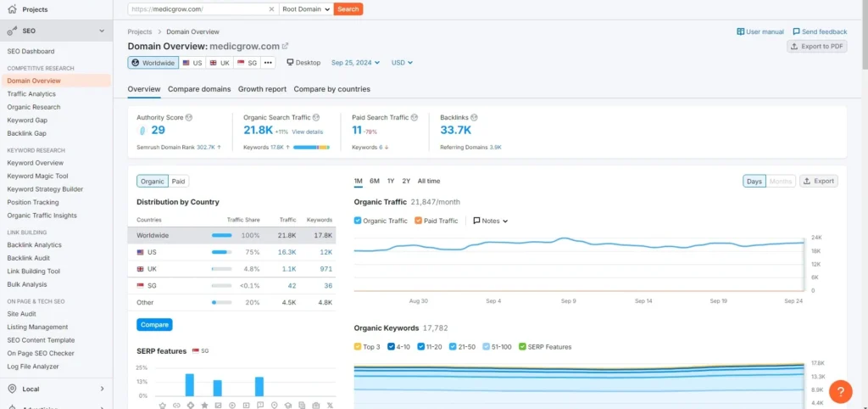Clear the domain search field with X icon
Screen dimensions: 868x409
click(271, 8)
